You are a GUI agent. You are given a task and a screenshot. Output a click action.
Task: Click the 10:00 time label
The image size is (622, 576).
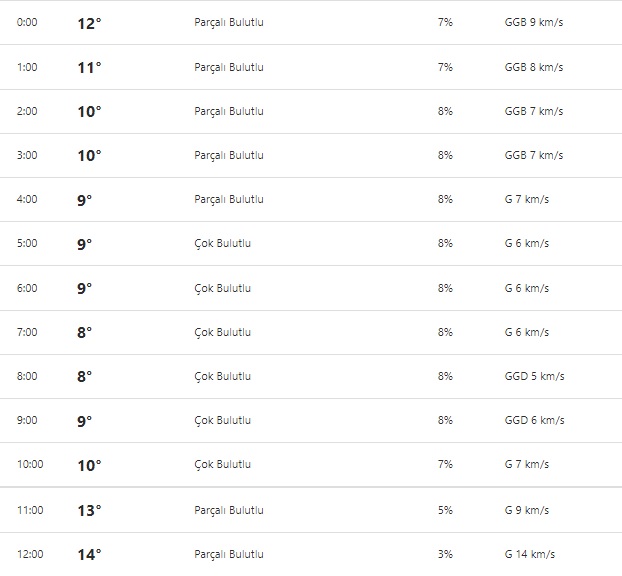30,464
